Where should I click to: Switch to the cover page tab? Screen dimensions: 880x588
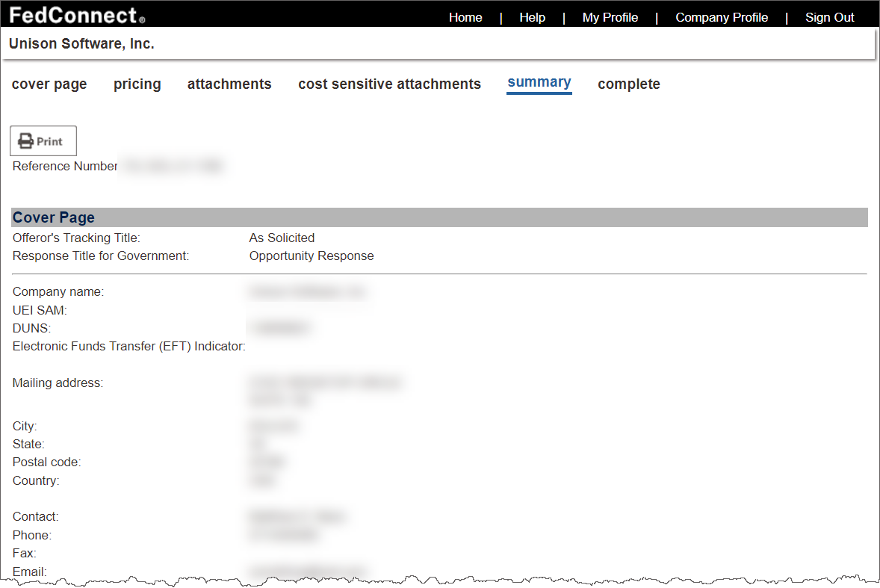[49, 84]
